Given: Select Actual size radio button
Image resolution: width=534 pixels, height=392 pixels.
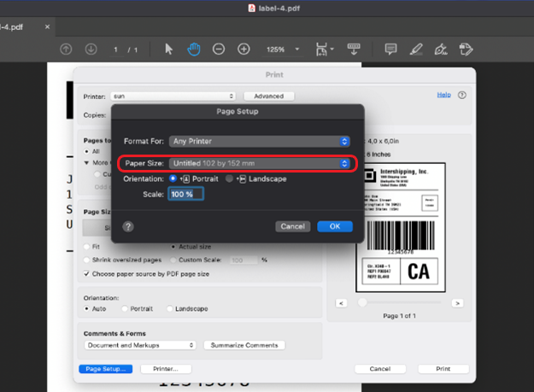Looking at the screenshot, I should [173, 246].
